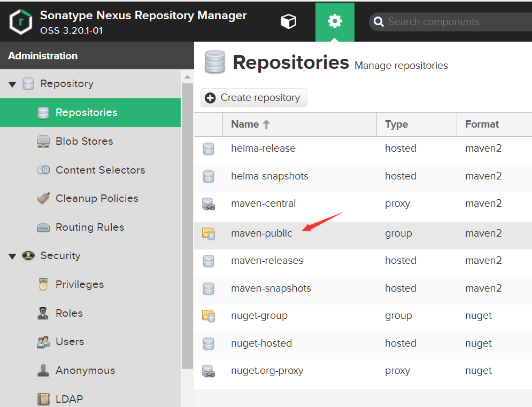
Task: Click the Create repository button
Action: pyautogui.click(x=254, y=98)
